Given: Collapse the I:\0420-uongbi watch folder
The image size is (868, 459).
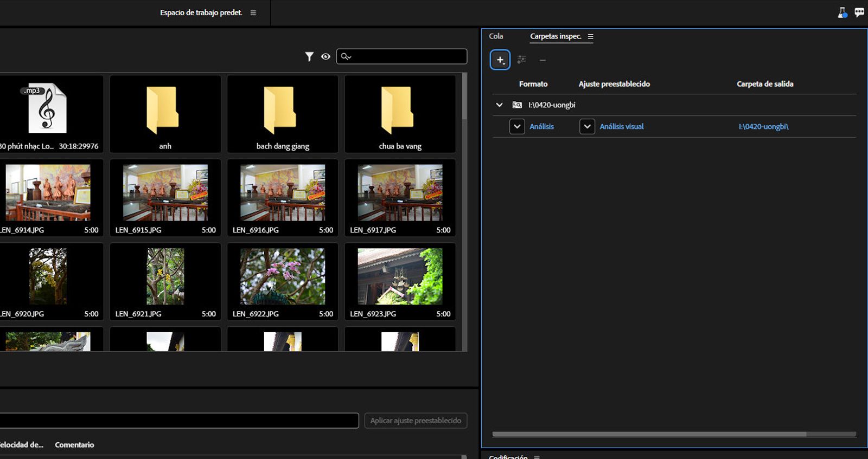Looking at the screenshot, I should pos(499,105).
